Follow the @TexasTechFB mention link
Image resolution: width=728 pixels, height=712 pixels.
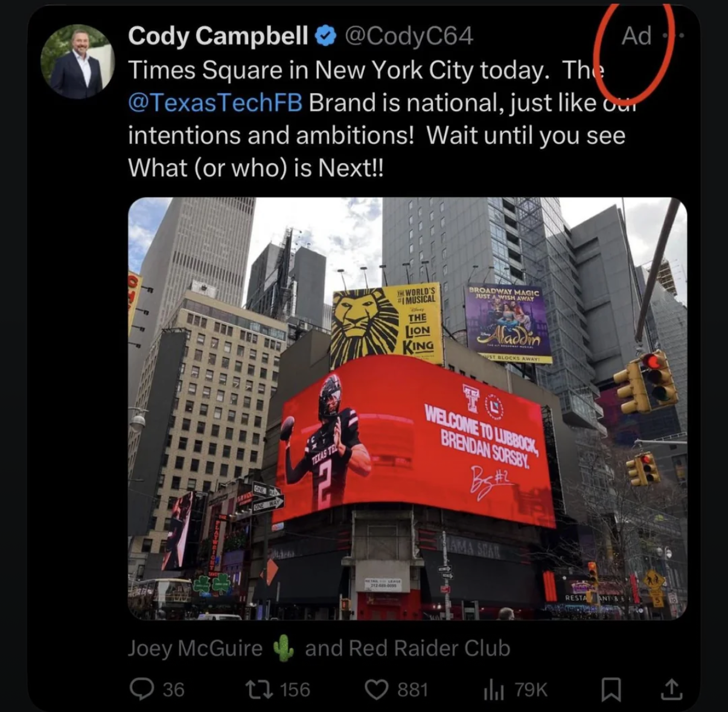215,103
